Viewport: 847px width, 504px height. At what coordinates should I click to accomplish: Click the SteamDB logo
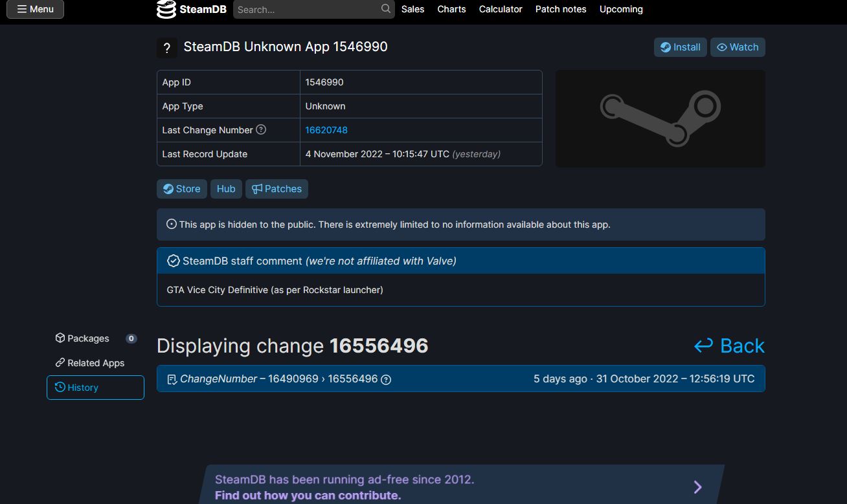point(192,9)
